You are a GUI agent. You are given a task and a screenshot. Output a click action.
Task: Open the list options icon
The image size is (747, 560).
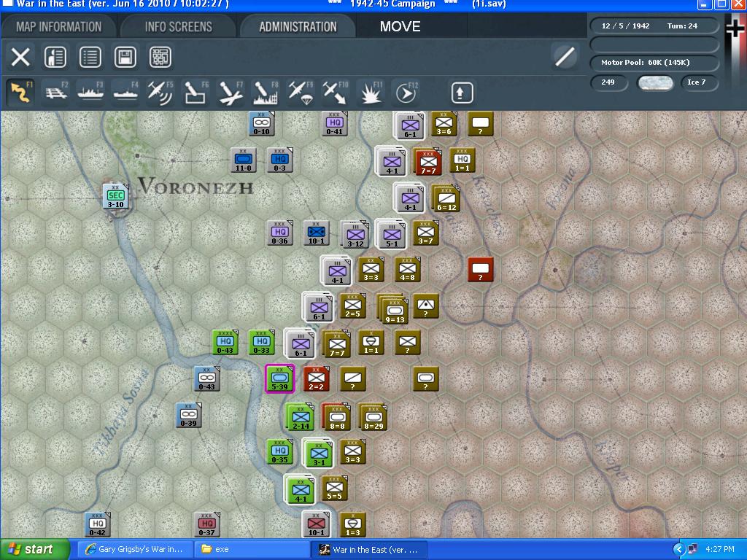[90, 57]
